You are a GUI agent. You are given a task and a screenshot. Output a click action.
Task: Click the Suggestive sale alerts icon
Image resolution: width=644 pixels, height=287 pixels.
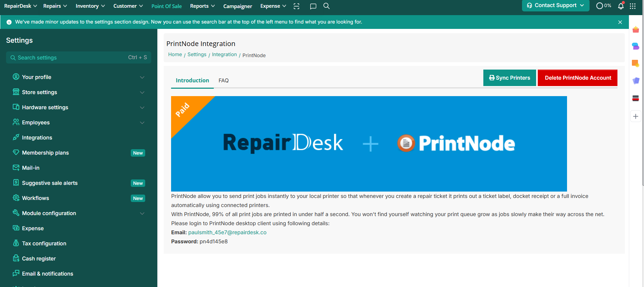[16, 182]
